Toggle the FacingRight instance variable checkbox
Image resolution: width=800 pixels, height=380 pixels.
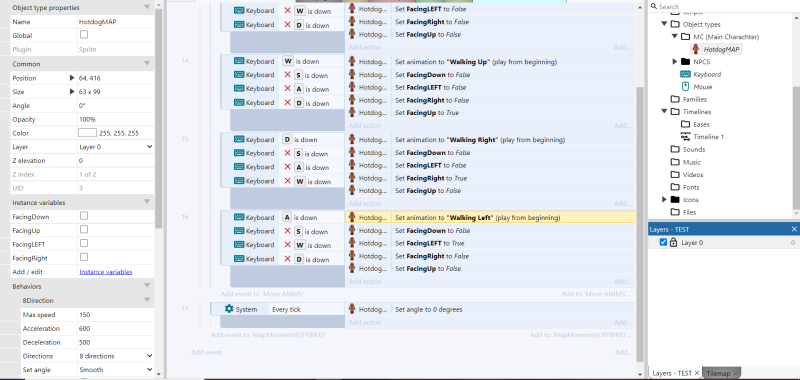pyautogui.click(x=84, y=257)
